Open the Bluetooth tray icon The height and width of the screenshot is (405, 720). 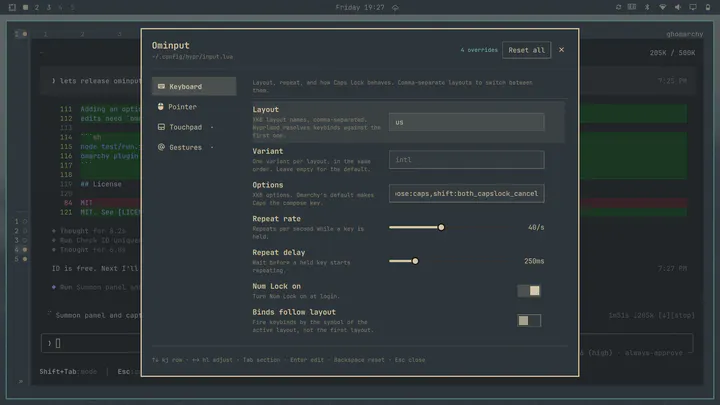pyautogui.click(x=647, y=7)
